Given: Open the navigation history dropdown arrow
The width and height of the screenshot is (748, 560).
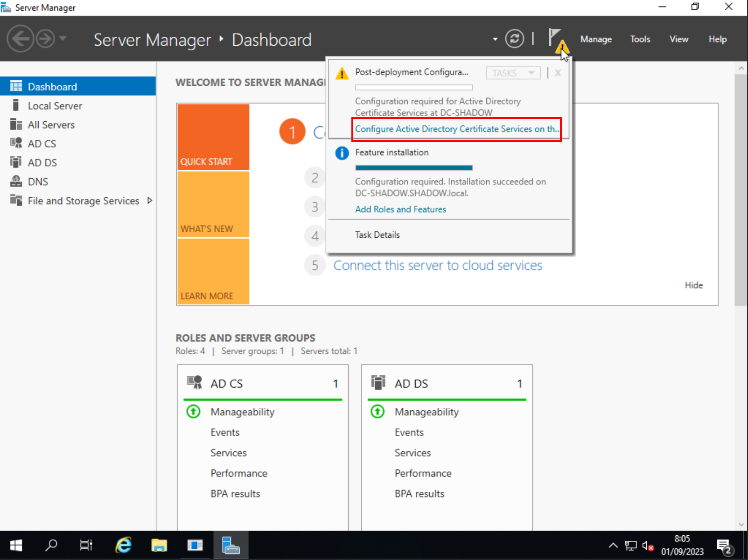Looking at the screenshot, I should (x=63, y=38).
